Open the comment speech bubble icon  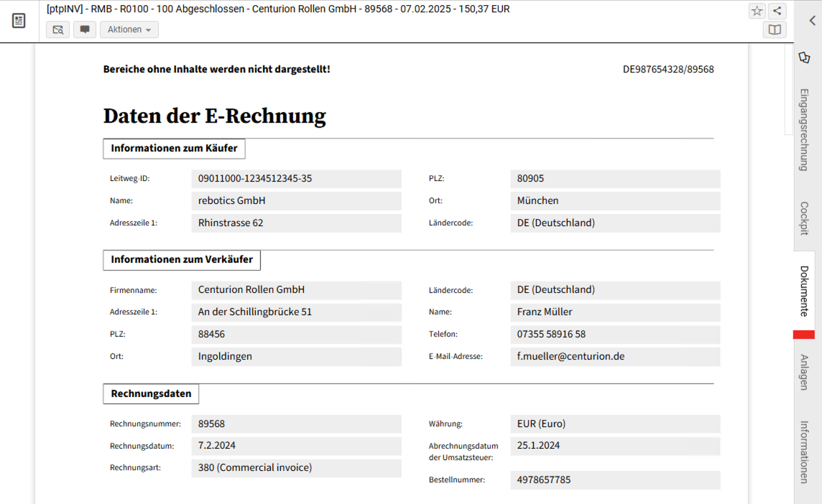[x=84, y=29]
